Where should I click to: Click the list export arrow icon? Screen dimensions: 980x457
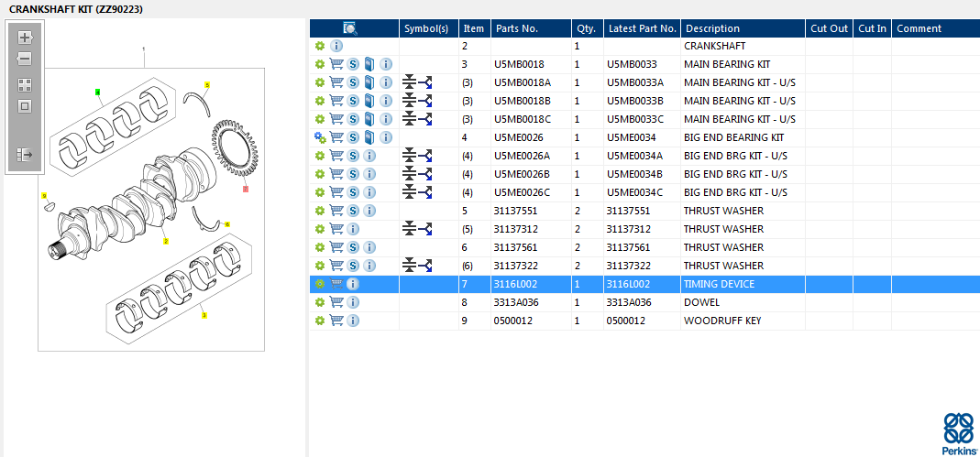[25, 154]
